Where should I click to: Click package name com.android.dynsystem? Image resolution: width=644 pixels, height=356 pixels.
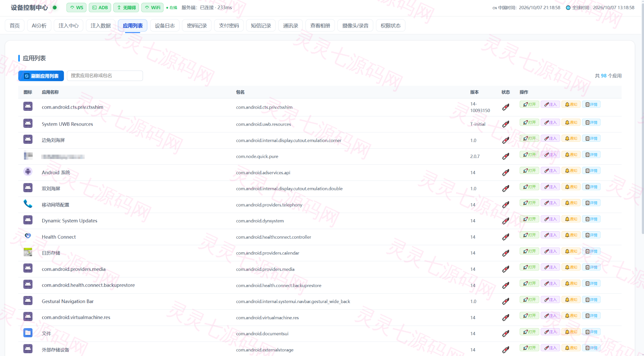click(x=260, y=221)
